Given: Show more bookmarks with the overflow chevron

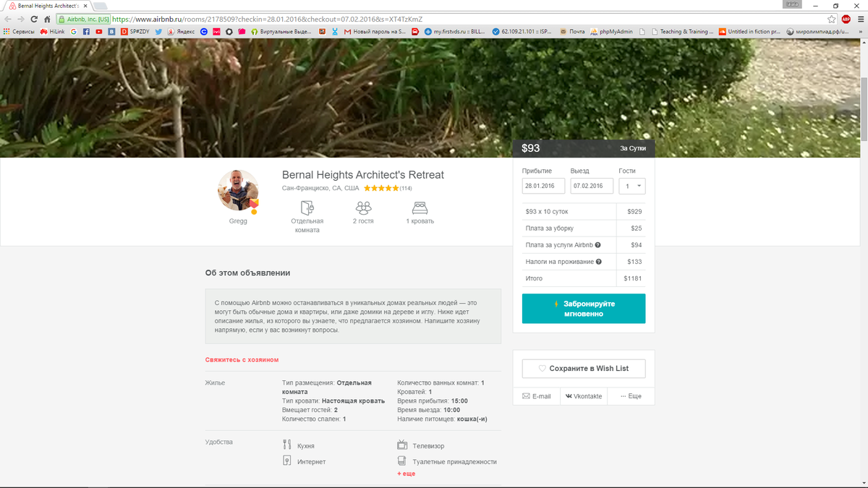Looking at the screenshot, I should tap(860, 32).
